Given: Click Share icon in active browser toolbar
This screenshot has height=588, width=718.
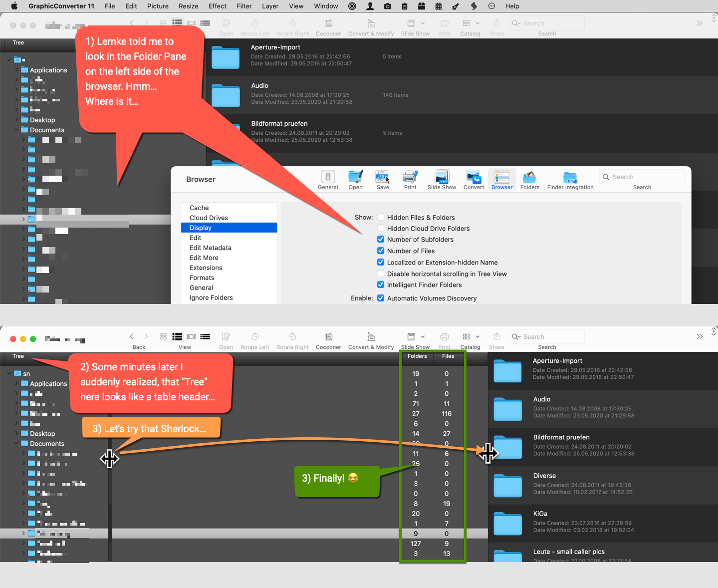Looking at the screenshot, I should 496,337.
